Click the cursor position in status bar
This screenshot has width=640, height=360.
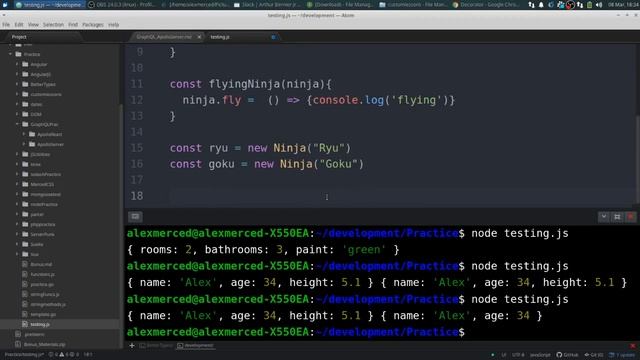(88, 355)
